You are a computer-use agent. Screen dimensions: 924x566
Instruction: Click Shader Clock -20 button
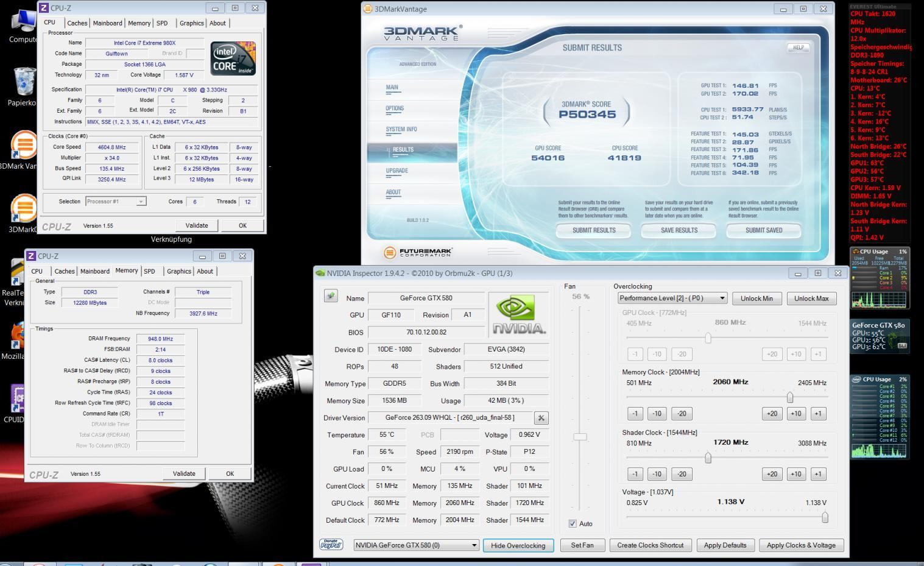(682, 473)
